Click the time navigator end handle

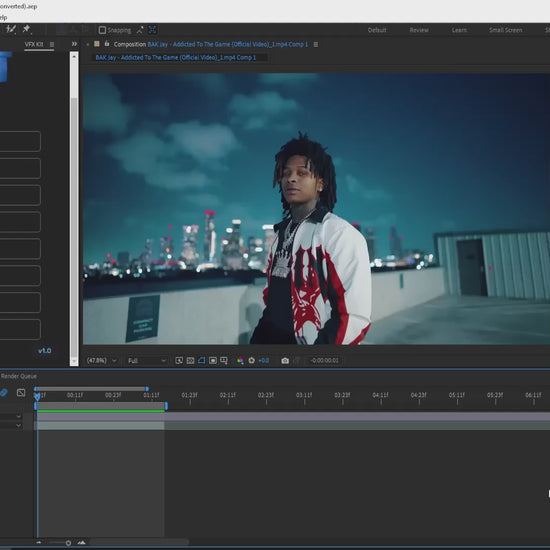click(147, 389)
